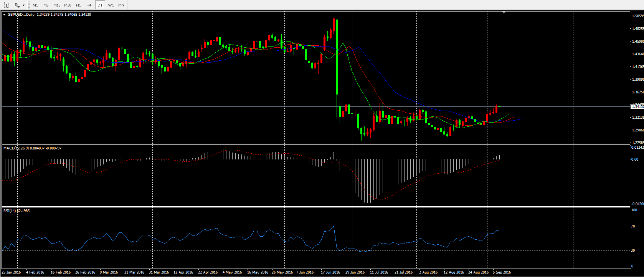Click the large green Brexit candle
Viewport: 644px width, 277px height.
point(337,57)
